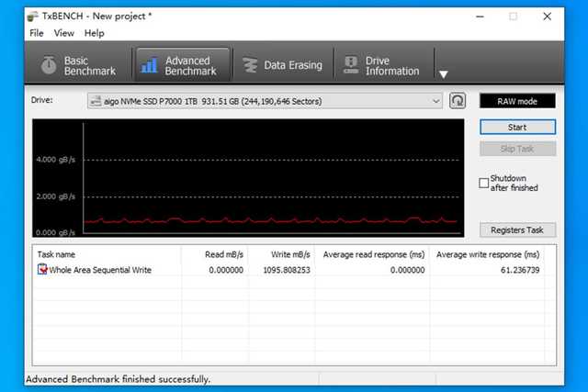
Task: Click the Average read response (ms) header
Action: (374, 254)
